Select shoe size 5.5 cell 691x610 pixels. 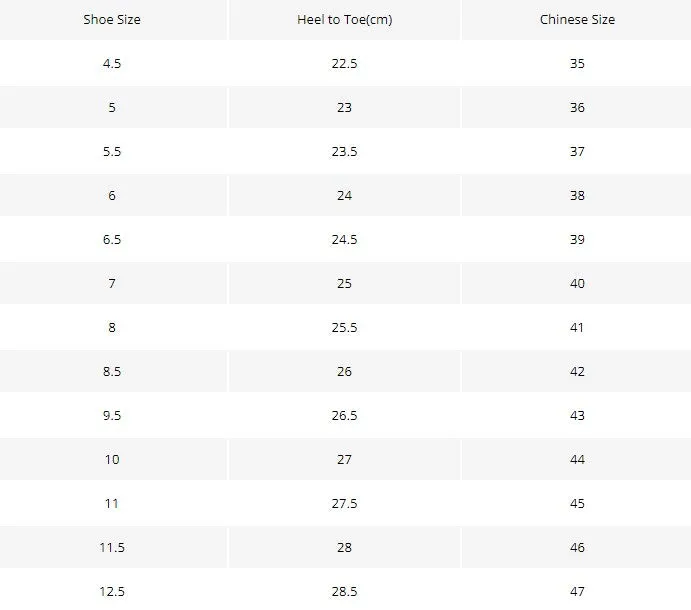(x=113, y=152)
